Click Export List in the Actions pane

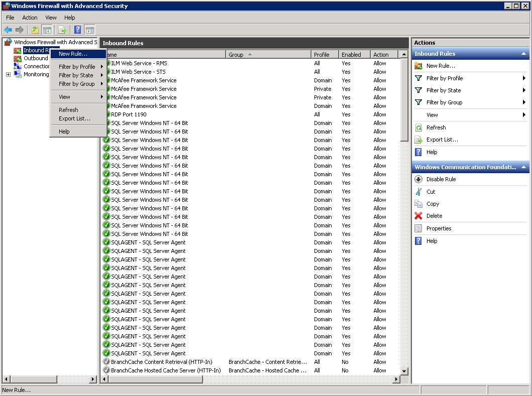pyautogui.click(x=442, y=140)
